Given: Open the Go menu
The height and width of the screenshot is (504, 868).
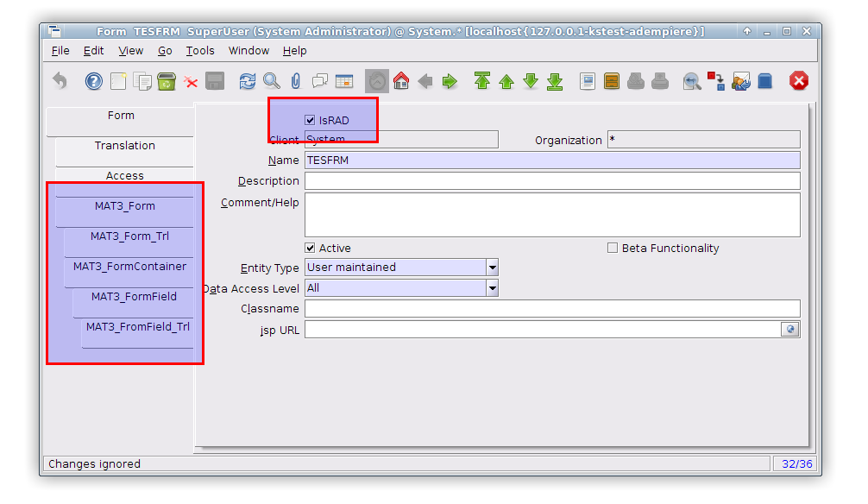Looking at the screenshot, I should click(165, 51).
